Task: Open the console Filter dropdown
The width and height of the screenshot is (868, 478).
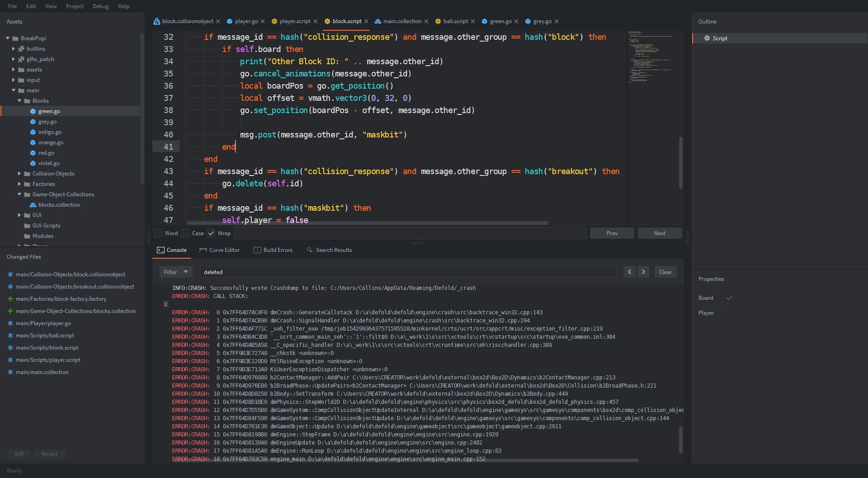Action: (x=175, y=272)
